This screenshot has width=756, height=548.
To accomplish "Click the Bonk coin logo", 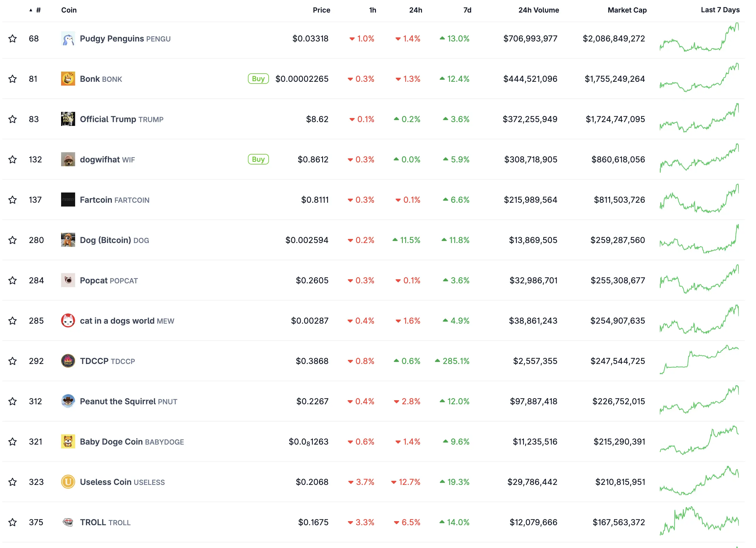I will click(68, 79).
